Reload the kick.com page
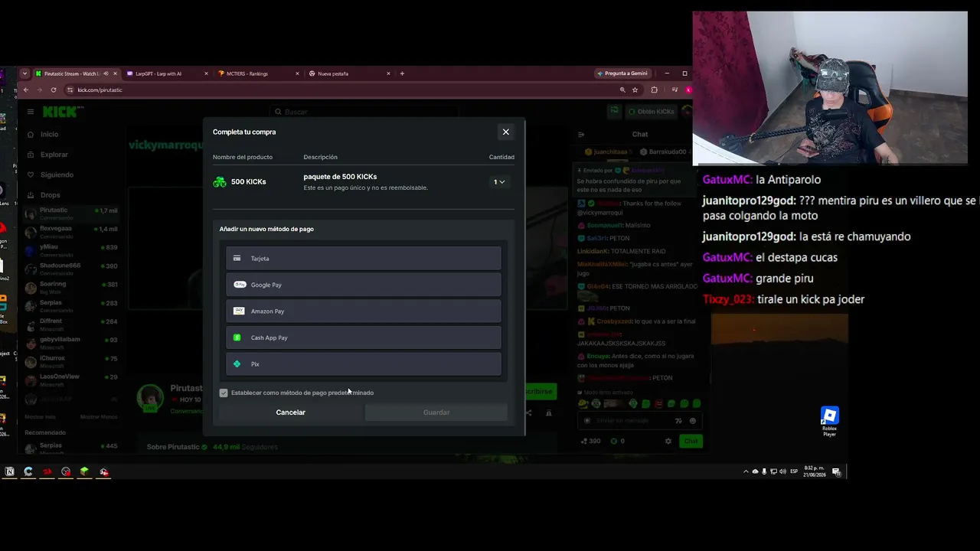Image resolution: width=980 pixels, height=551 pixels. [x=55, y=90]
